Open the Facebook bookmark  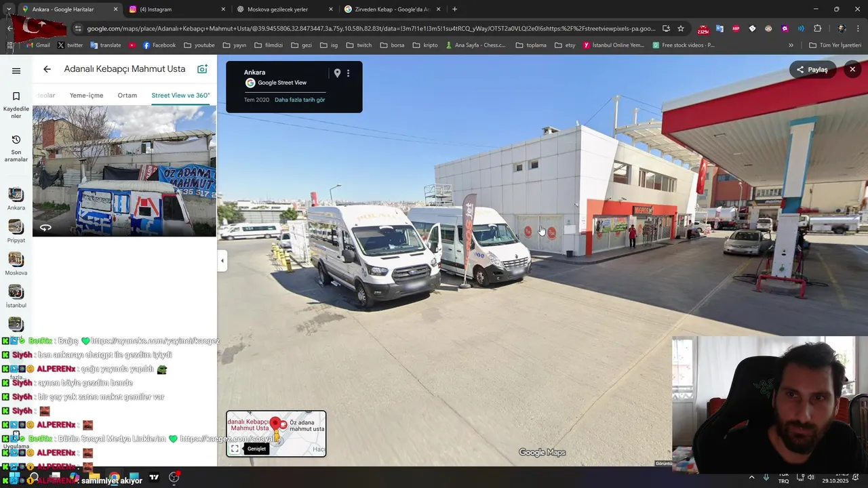coord(159,45)
